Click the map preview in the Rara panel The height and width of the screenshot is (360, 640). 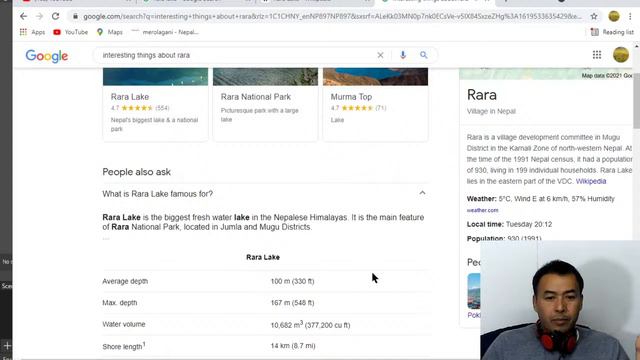point(546,74)
